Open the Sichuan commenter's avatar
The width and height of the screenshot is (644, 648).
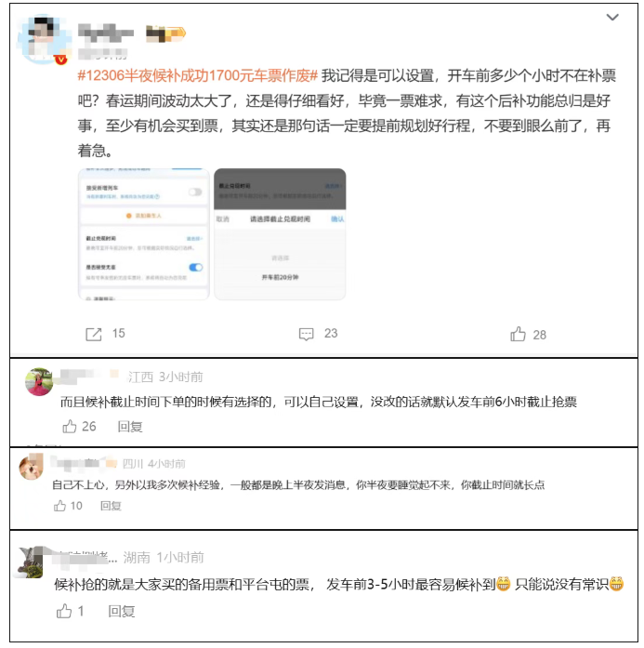[x=31, y=467]
